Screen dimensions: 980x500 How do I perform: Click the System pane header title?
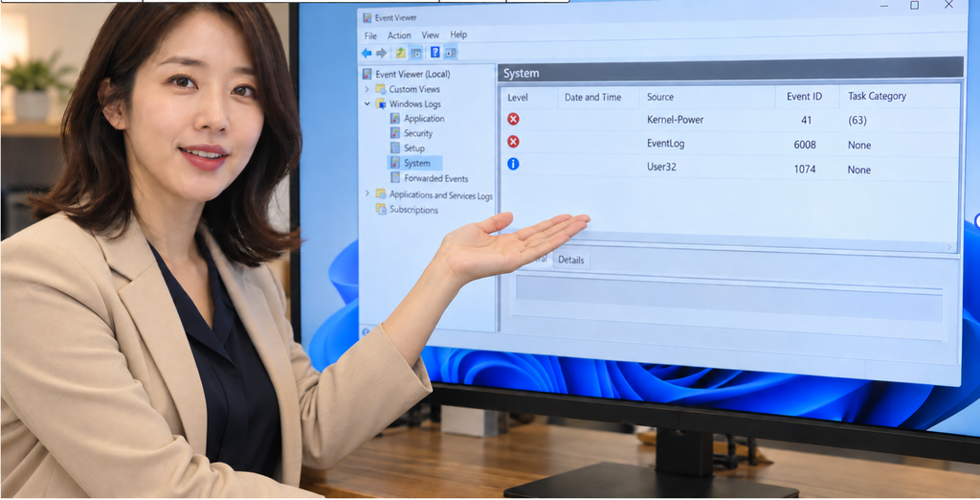tap(521, 73)
